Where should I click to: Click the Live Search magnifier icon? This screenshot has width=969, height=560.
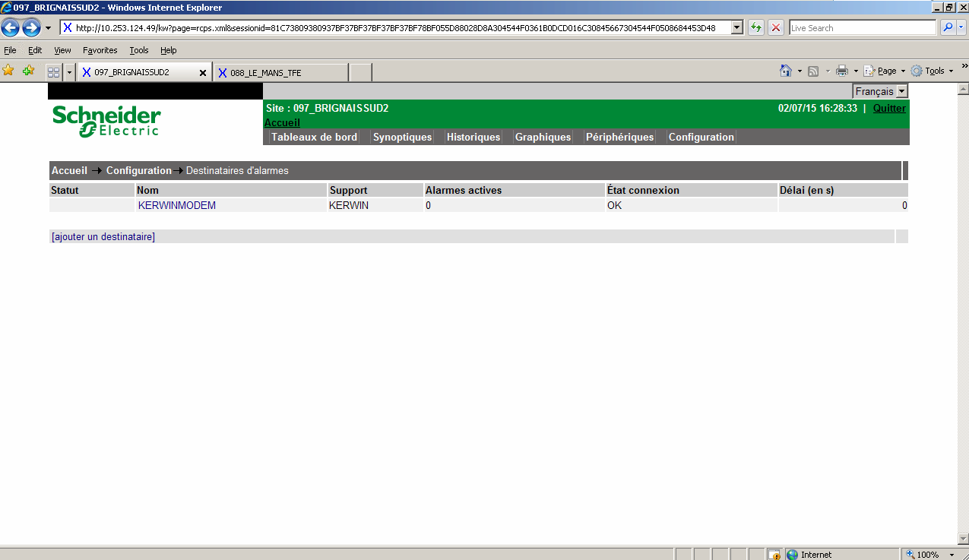pyautogui.click(x=948, y=28)
